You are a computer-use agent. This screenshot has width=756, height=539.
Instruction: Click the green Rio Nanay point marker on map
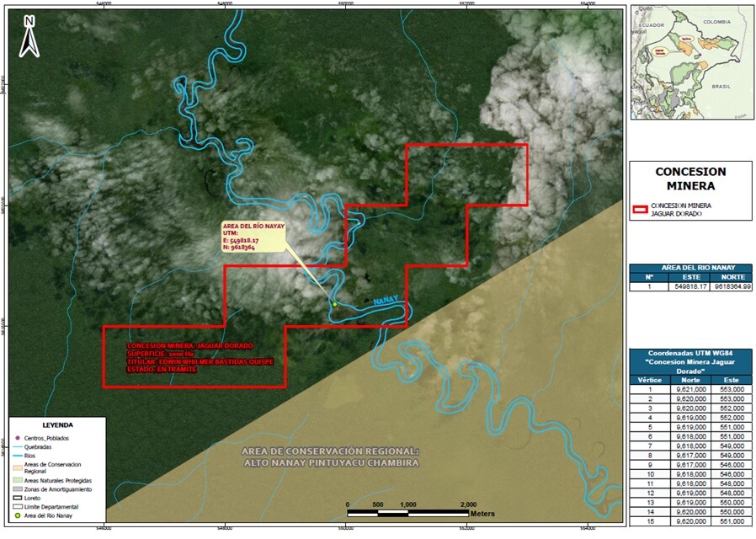(334, 304)
